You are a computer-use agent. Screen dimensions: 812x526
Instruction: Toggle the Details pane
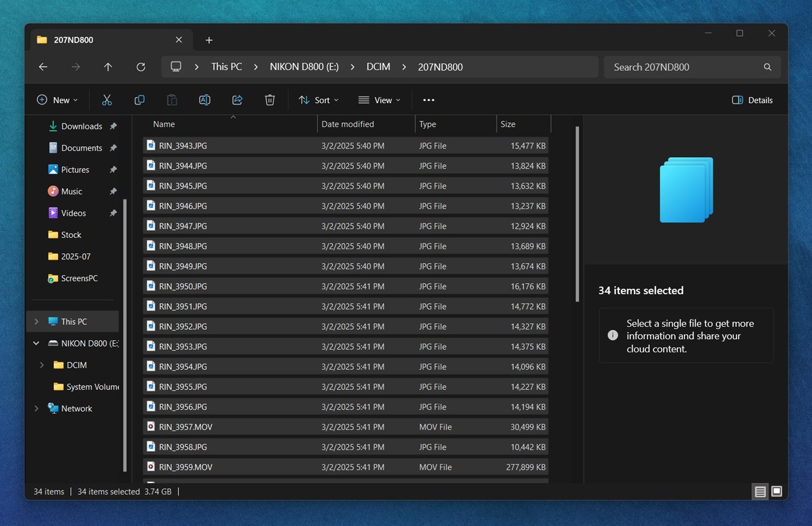(752, 99)
